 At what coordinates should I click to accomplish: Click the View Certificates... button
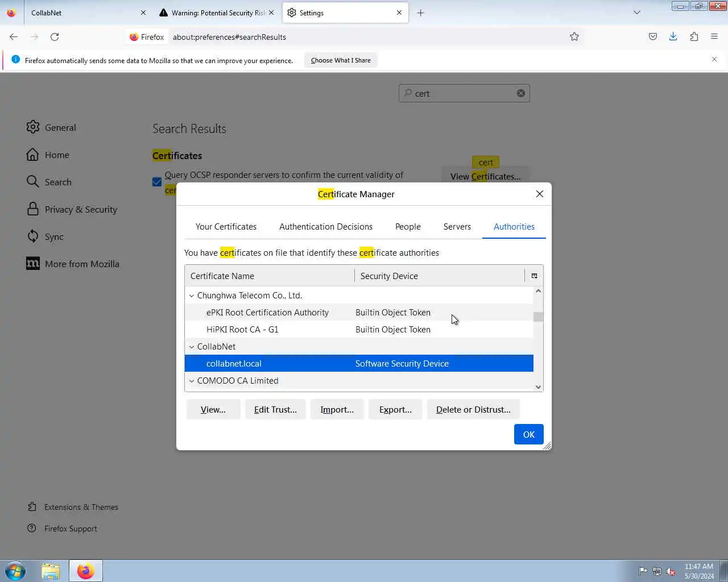[x=485, y=176]
